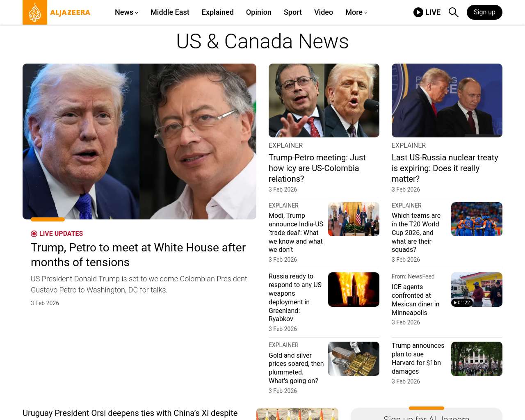This screenshot has height=420, width=525.
Task: Click the LIVE play icon
Action: (418, 12)
